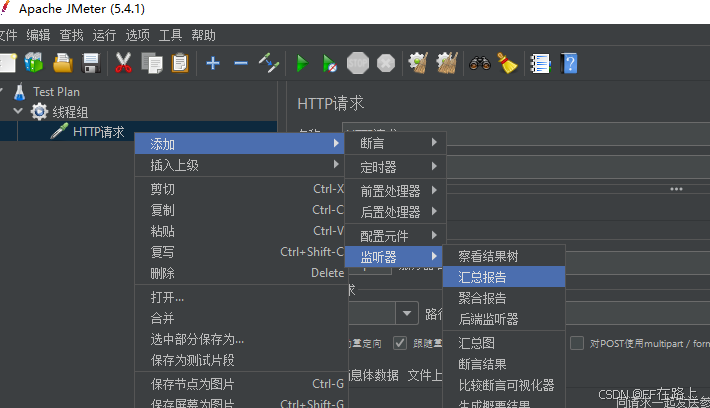
Task: Select 断言结果 listener
Action: click(x=504, y=364)
